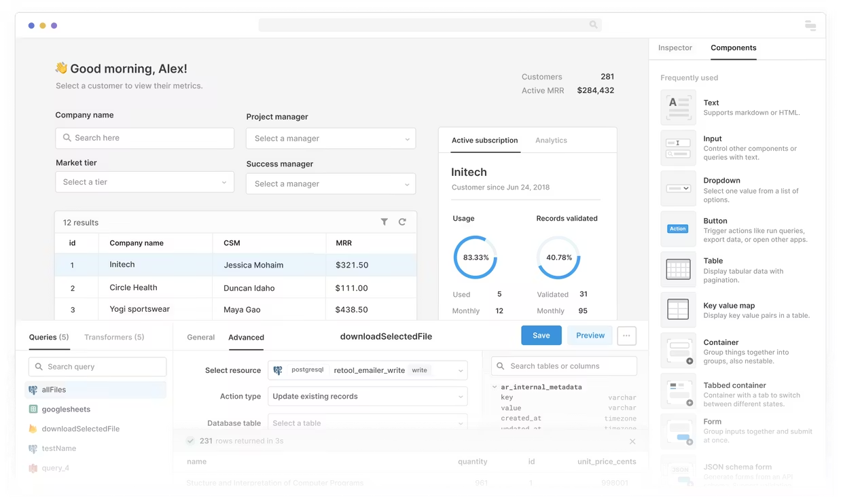The image size is (841, 504).
Task: Open the Transformers (5) tab
Action: coord(113,337)
